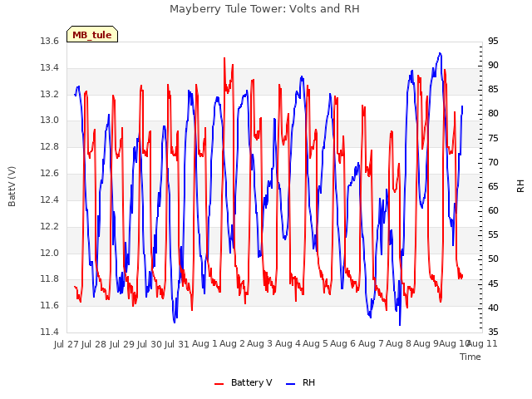This screenshot has height=399, width=532.
Task: Click the 11.8 voltage axis value
Action: pos(50,279)
